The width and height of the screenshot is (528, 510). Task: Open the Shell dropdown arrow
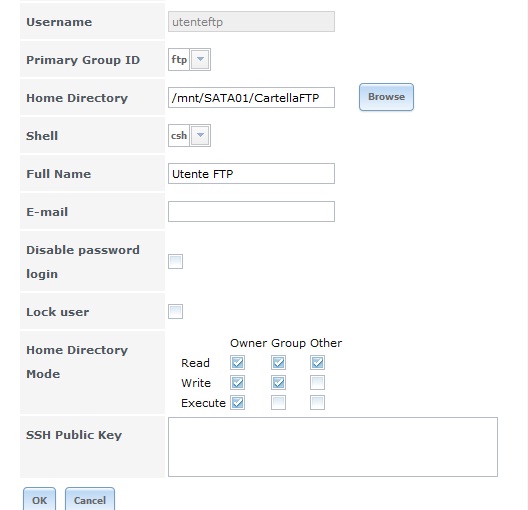200,135
